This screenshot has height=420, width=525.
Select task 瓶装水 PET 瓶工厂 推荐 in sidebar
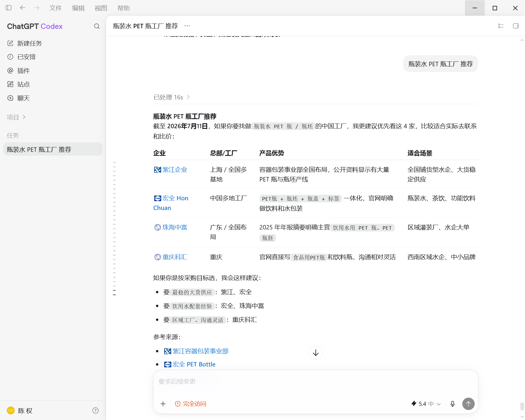click(53, 149)
